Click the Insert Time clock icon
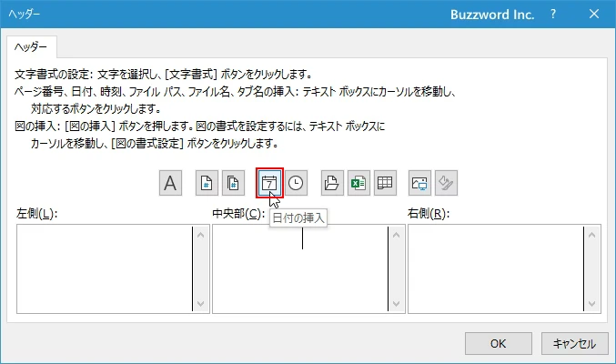Screen dimensions: 616x364 click(296, 183)
